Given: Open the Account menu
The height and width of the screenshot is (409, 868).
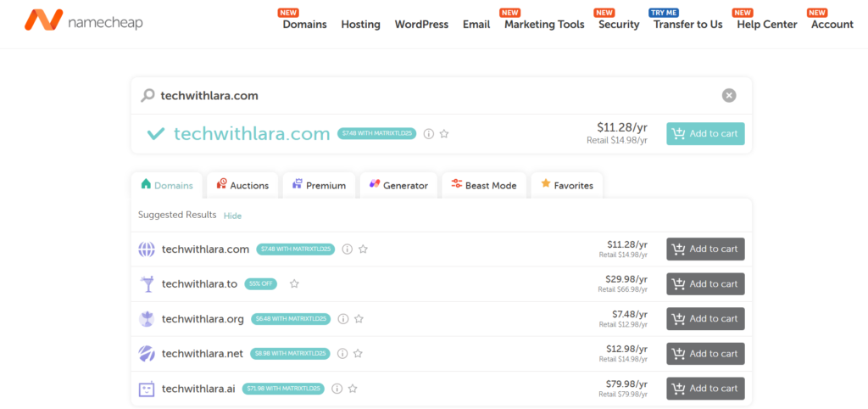Looking at the screenshot, I should tap(832, 25).
